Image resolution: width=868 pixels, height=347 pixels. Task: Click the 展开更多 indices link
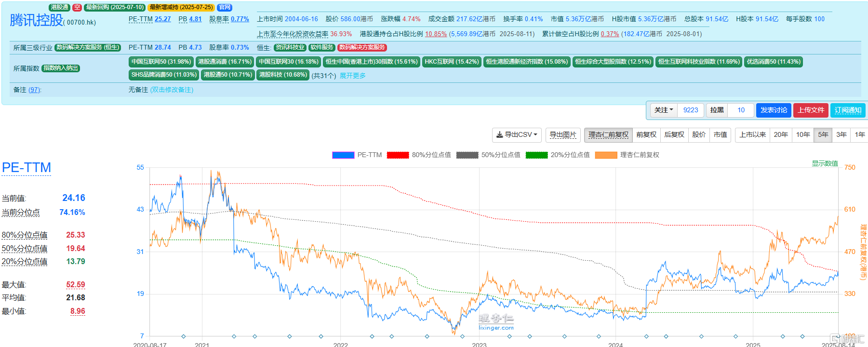click(x=352, y=76)
